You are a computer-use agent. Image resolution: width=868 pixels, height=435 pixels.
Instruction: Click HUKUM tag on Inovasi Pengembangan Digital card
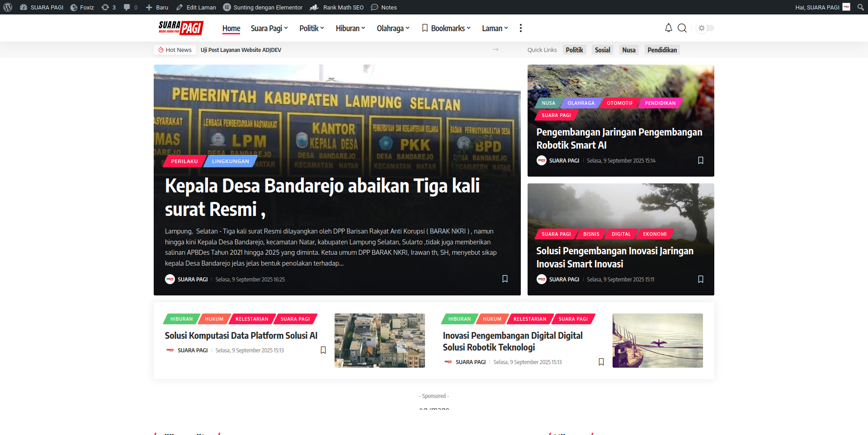point(492,319)
